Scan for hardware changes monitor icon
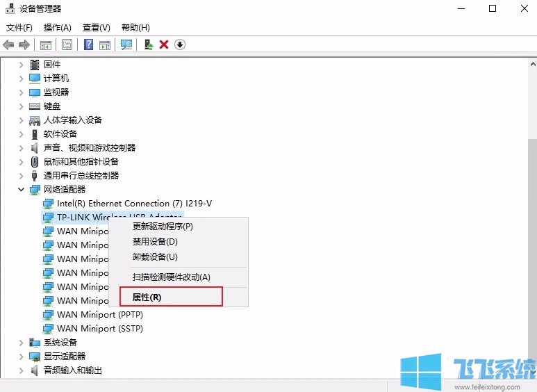537x392 pixels. [x=126, y=44]
